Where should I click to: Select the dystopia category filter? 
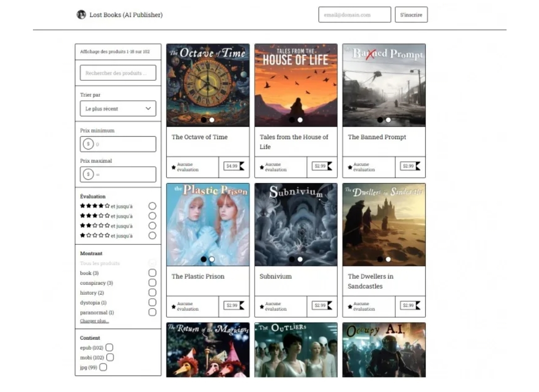tap(152, 302)
